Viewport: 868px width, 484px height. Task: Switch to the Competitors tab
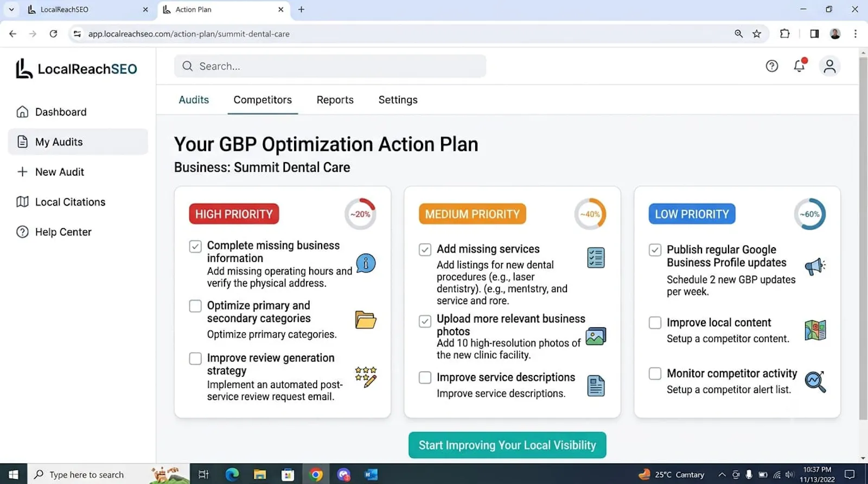[x=263, y=100]
